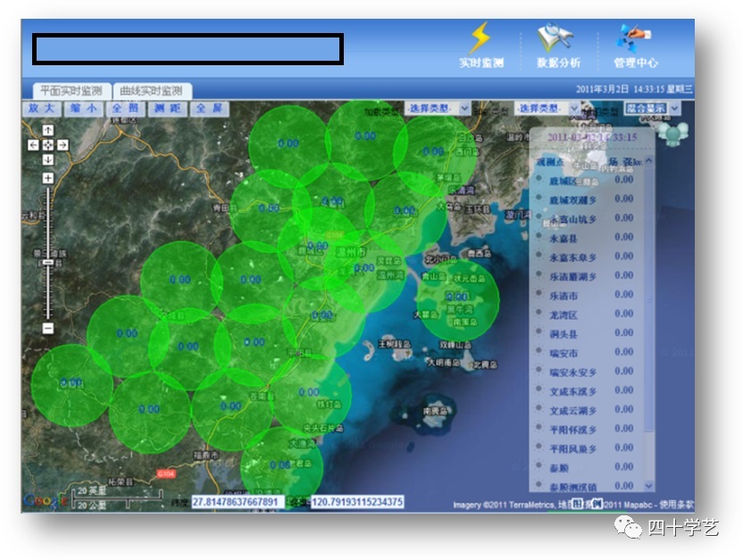Image resolution: width=743 pixels, height=560 pixels.
Task: Select the 洞头县 row
Action: 588,334
